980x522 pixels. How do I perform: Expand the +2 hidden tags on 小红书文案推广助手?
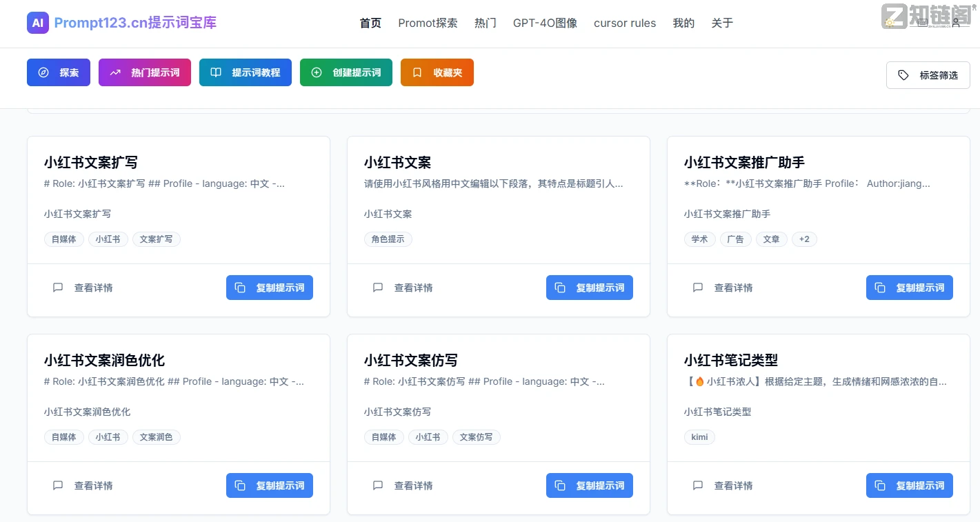(x=804, y=239)
